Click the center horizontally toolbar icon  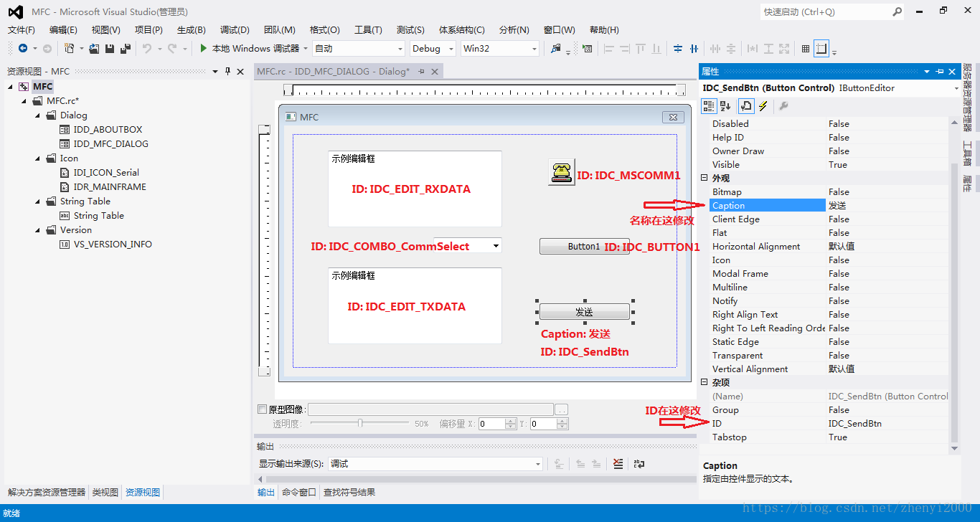[x=694, y=48]
